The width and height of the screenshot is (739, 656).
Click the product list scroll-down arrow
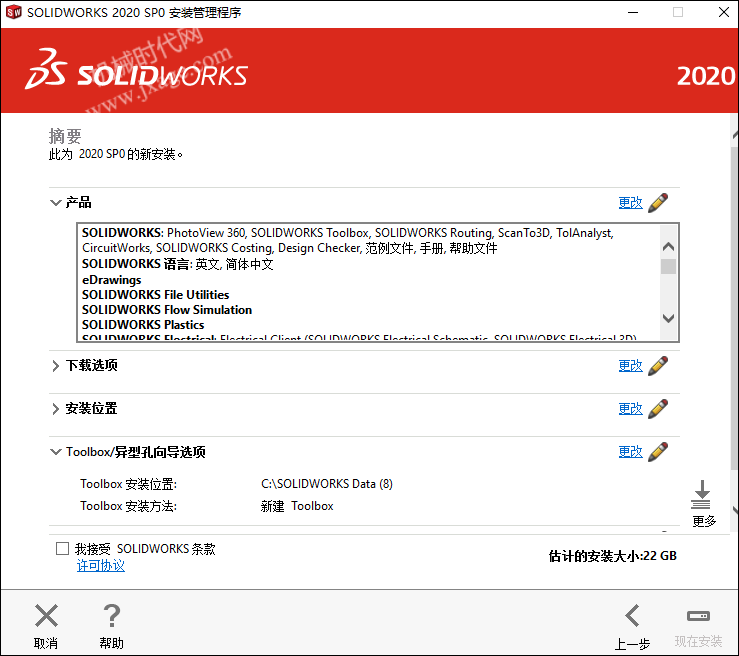click(668, 318)
